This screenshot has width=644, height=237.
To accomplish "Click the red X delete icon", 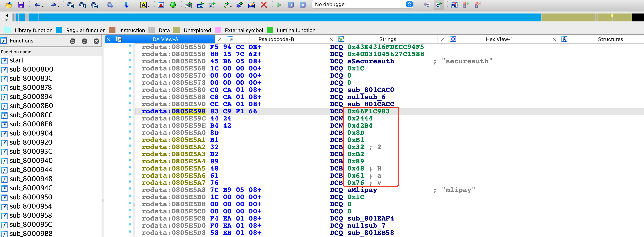I will [x=263, y=5].
